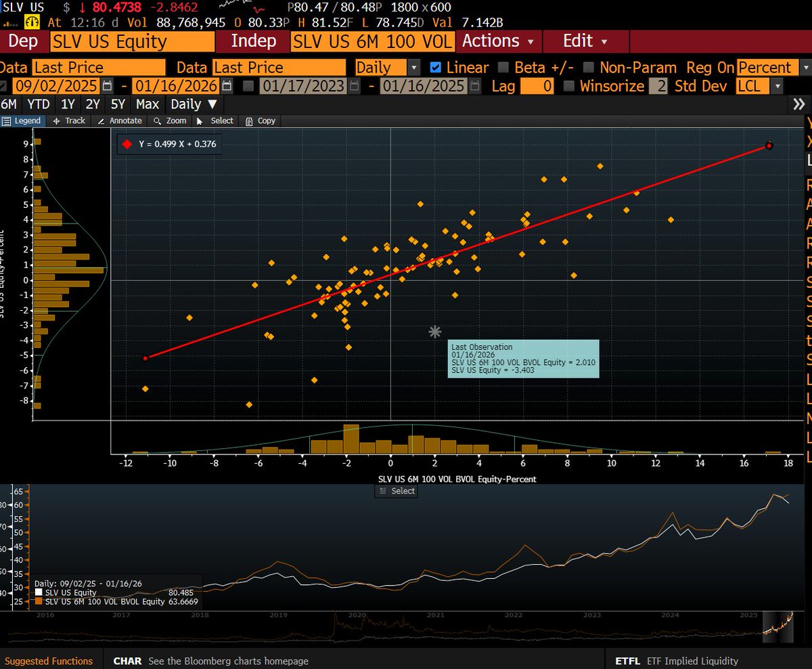Click the Lag value field
Viewport: 812px width, 669px height.
pos(537,86)
